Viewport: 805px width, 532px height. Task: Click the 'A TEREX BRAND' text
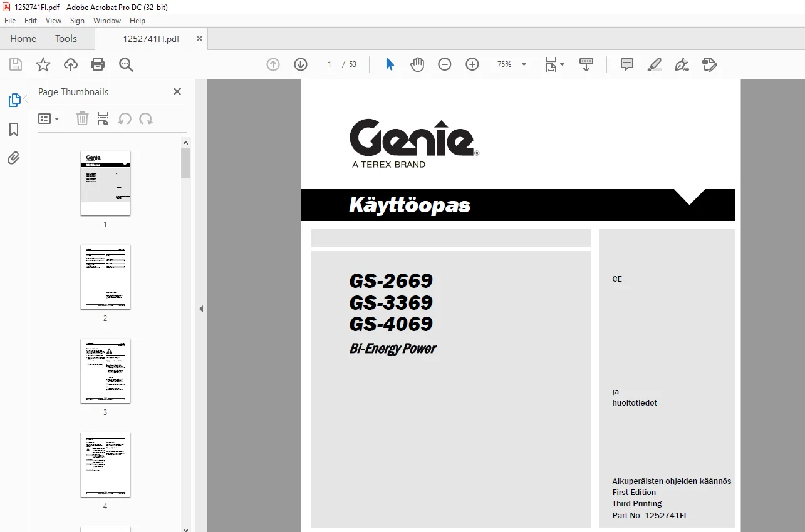388,165
